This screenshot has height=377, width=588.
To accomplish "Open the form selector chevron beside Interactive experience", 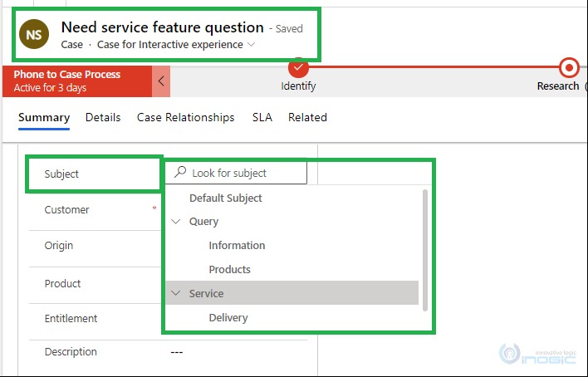I will coord(252,45).
